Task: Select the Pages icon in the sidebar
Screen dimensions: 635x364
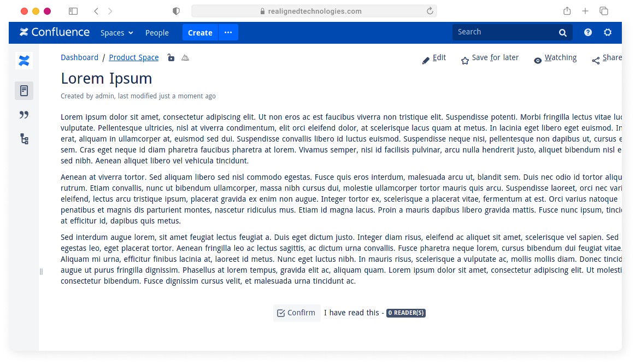Action: [x=24, y=90]
